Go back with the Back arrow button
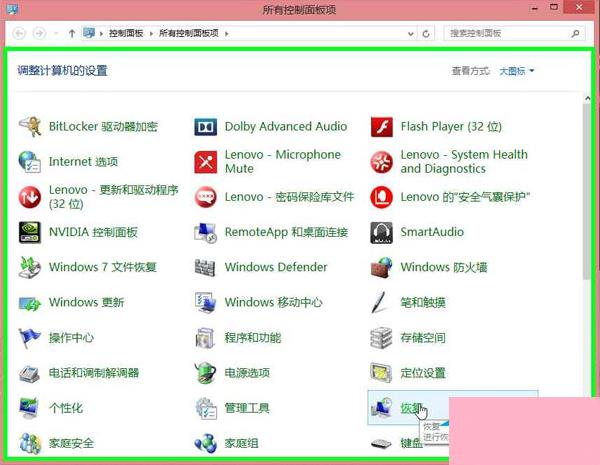Screen dimensions: 600x465 click(19, 34)
